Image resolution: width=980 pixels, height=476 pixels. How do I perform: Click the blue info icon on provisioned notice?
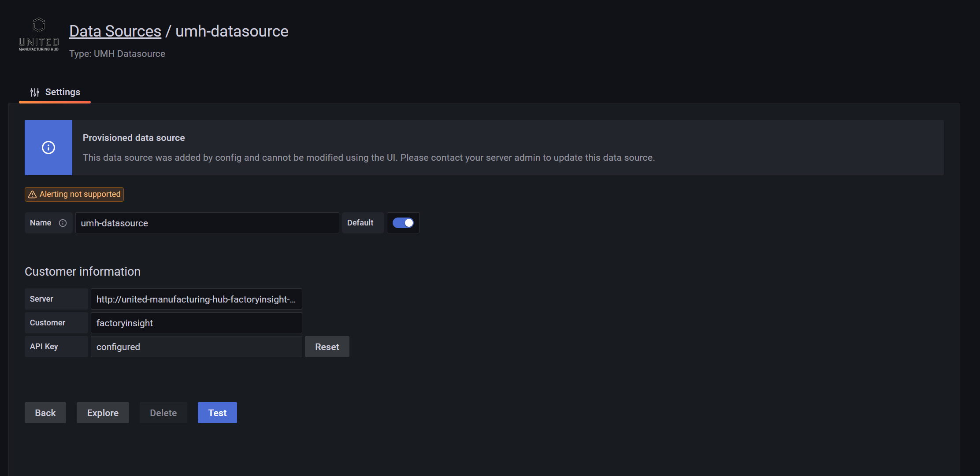point(48,148)
